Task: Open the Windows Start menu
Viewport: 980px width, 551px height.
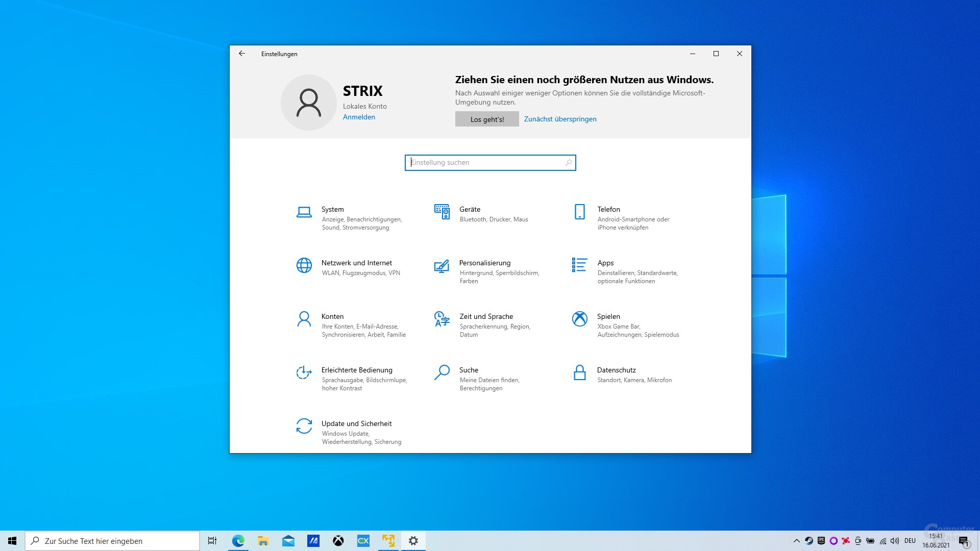Action: tap(12, 541)
